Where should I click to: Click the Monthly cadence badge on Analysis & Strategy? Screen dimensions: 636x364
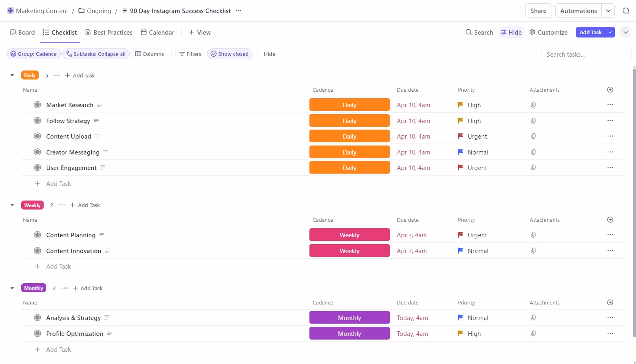[x=349, y=317]
